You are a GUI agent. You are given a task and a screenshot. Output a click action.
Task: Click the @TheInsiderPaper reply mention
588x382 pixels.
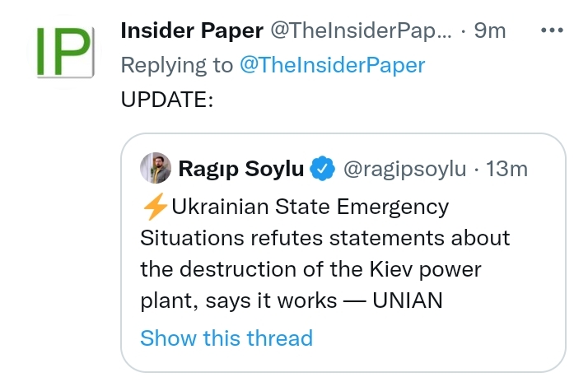pos(332,65)
